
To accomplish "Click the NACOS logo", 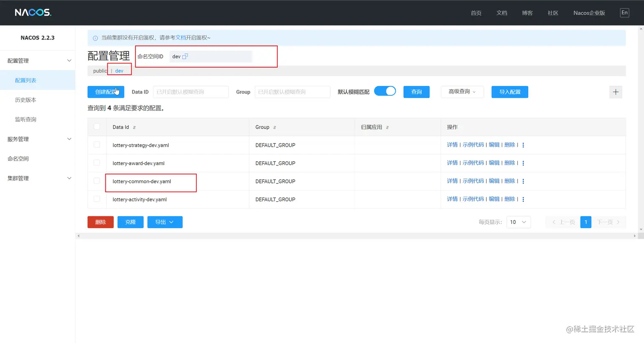I will [33, 12].
